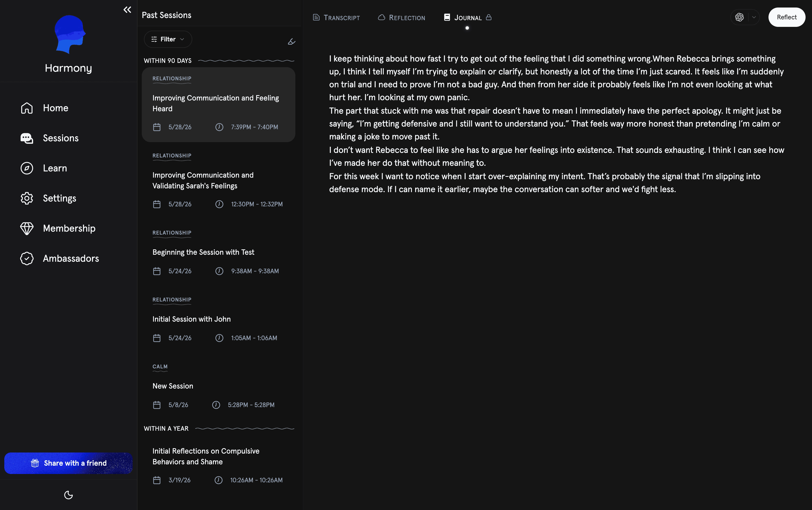Switch to the Reflection tab
This screenshot has width=812, height=510.
[401, 17]
